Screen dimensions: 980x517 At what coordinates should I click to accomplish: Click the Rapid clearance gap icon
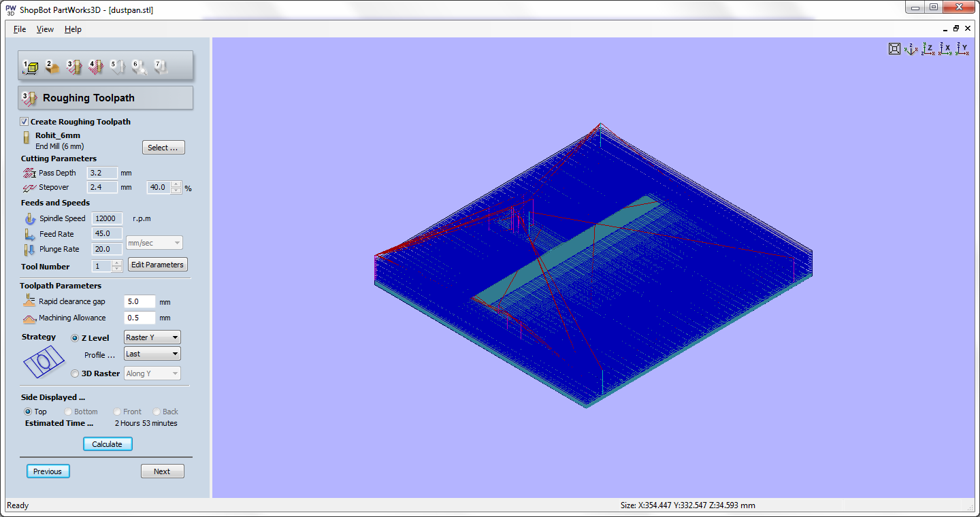(x=29, y=301)
